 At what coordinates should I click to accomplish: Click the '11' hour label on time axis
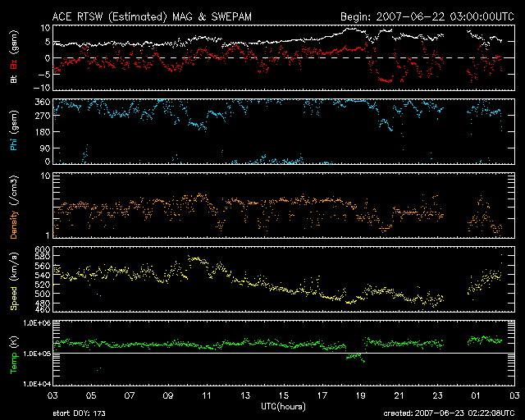click(x=207, y=396)
